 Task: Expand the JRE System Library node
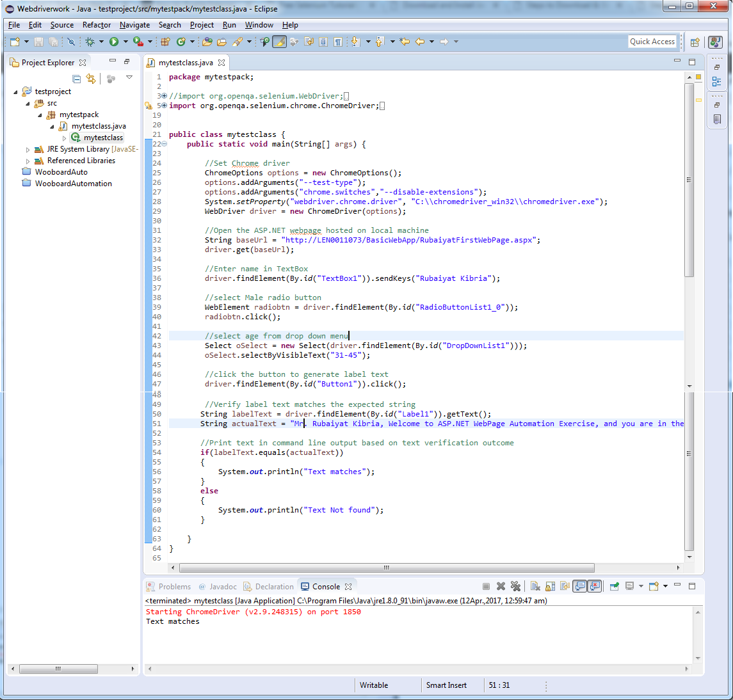[x=28, y=150]
